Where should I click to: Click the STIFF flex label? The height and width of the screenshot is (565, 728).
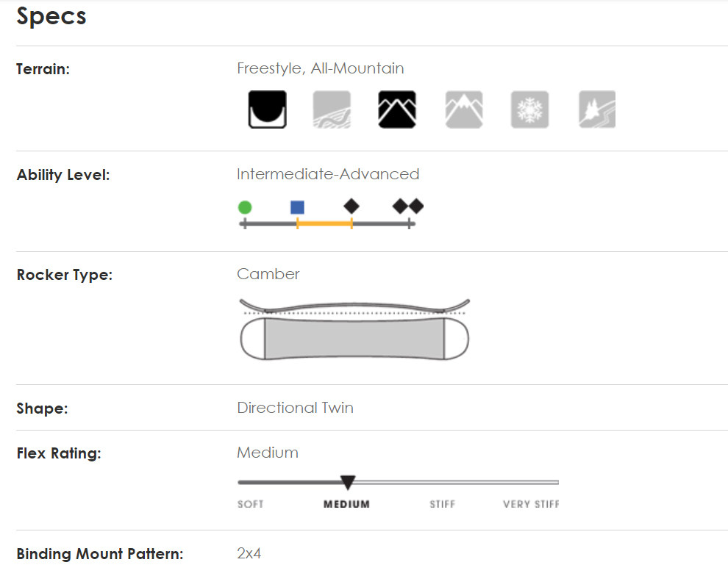coord(442,504)
